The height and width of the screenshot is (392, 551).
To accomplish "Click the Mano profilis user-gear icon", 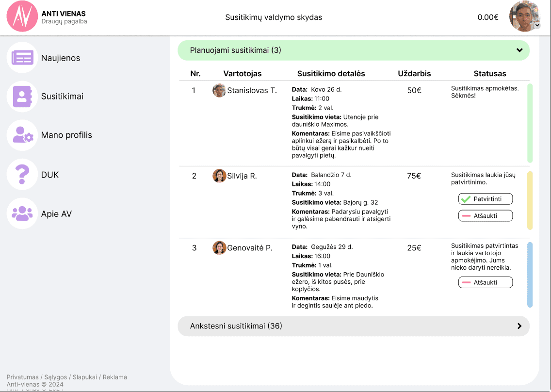I will [x=22, y=135].
